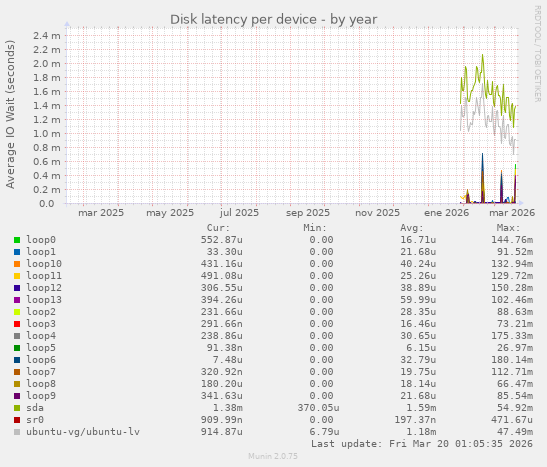Select the sr0 legend label
This screenshot has height=467, width=547.
coord(35,420)
